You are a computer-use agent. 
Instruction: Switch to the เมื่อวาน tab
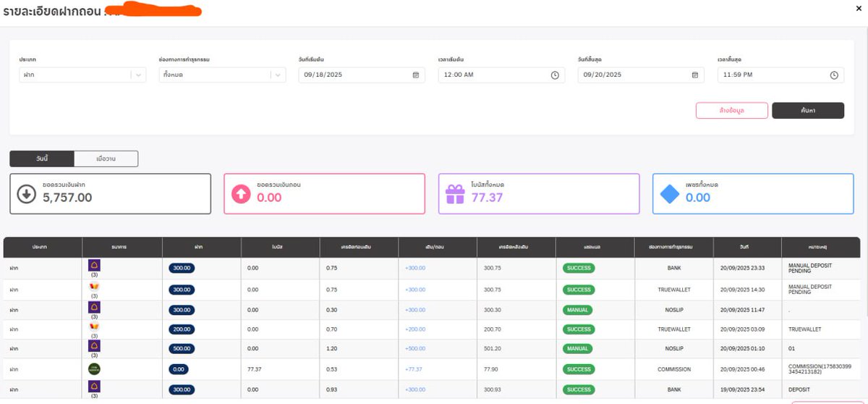click(106, 159)
